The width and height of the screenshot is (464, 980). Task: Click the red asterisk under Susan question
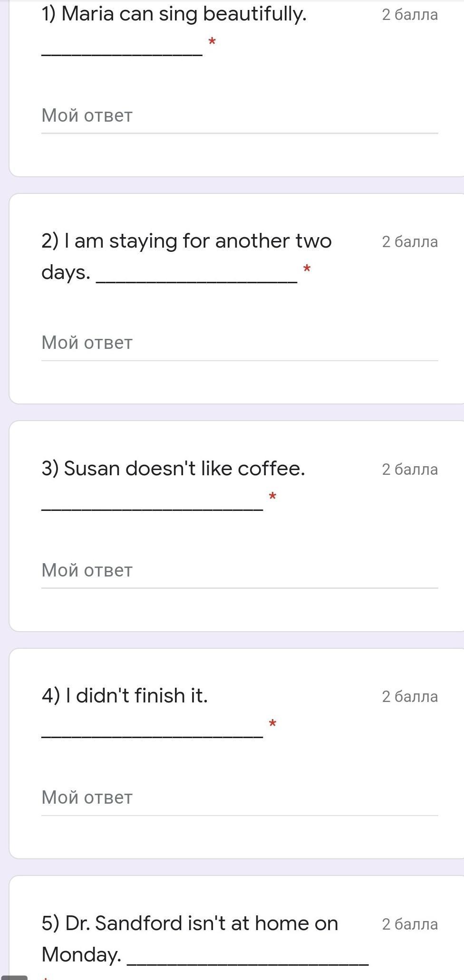coord(272,497)
